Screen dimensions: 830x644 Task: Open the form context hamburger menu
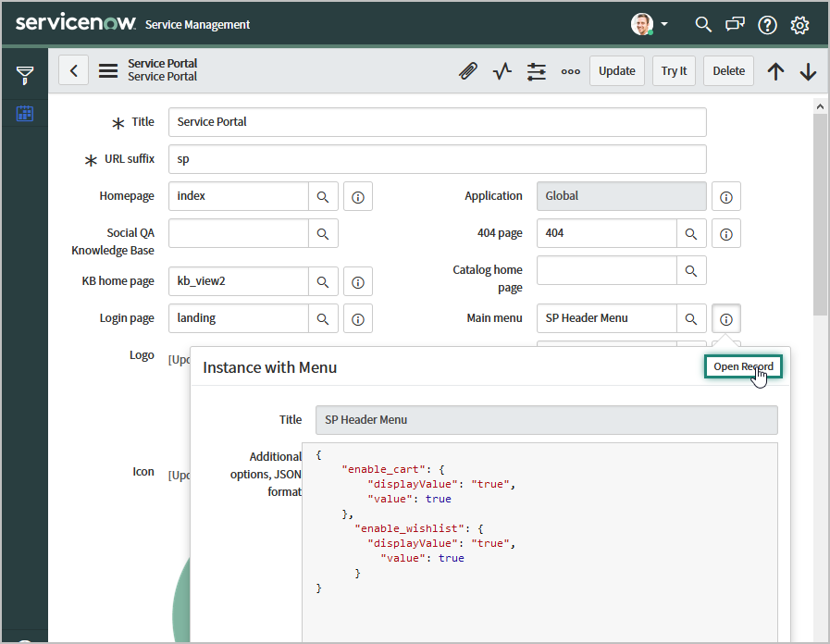click(108, 71)
